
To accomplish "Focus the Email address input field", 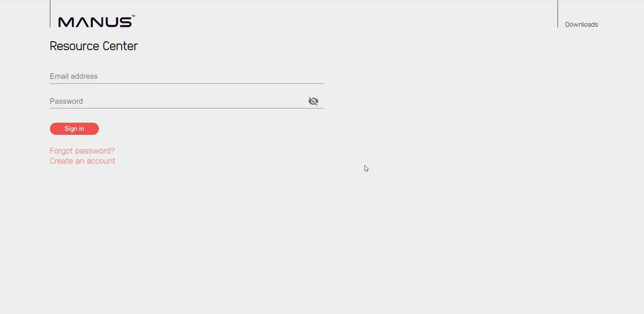I will pos(187,76).
